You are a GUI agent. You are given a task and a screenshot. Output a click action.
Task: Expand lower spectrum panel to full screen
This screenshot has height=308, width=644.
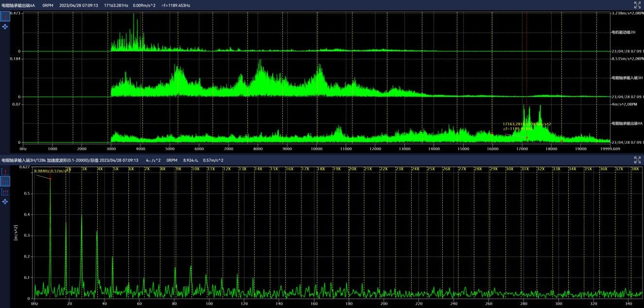point(637,160)
